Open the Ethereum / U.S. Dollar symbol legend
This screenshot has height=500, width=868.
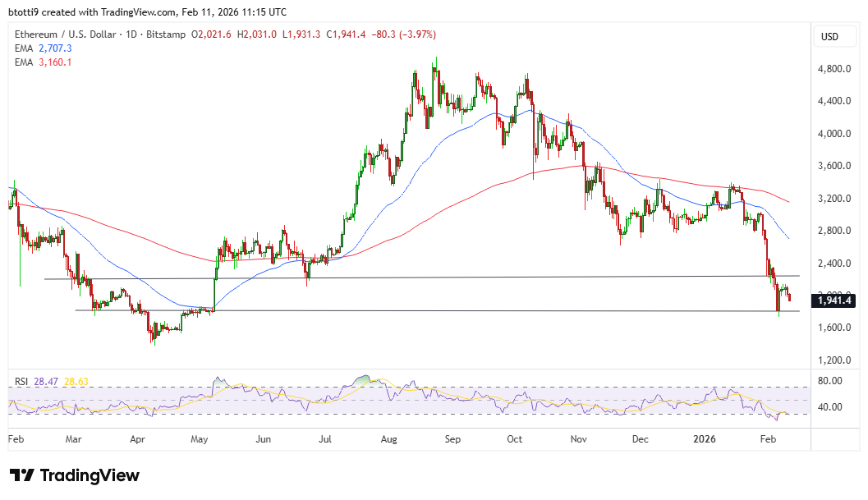pyautogui.click(x=66, y=34)
